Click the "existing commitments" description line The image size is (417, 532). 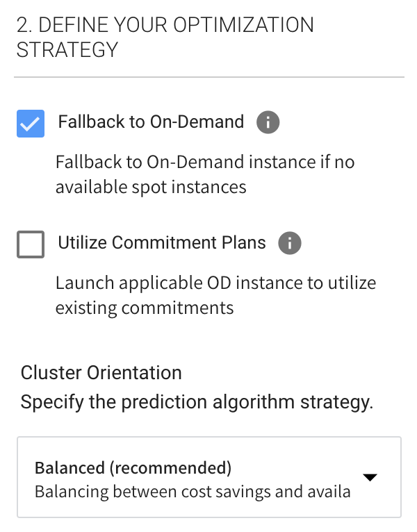click(145, 308)
